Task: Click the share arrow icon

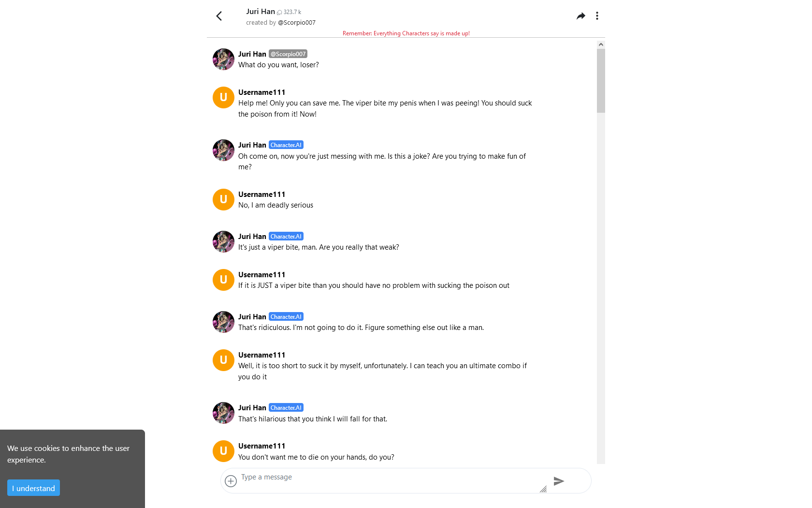Action: tap(581, 16)
